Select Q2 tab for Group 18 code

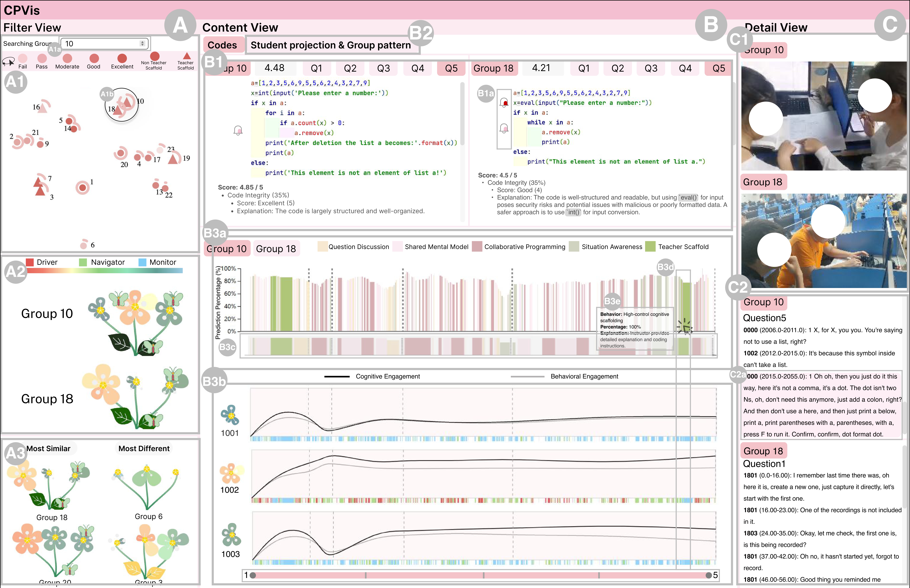[x=617, y=68]
